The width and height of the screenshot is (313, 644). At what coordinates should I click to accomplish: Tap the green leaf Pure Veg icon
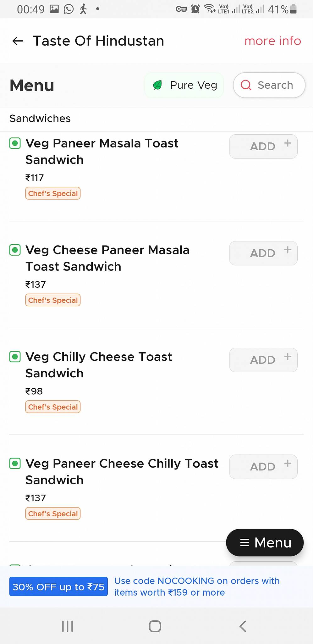click(157, 85)
